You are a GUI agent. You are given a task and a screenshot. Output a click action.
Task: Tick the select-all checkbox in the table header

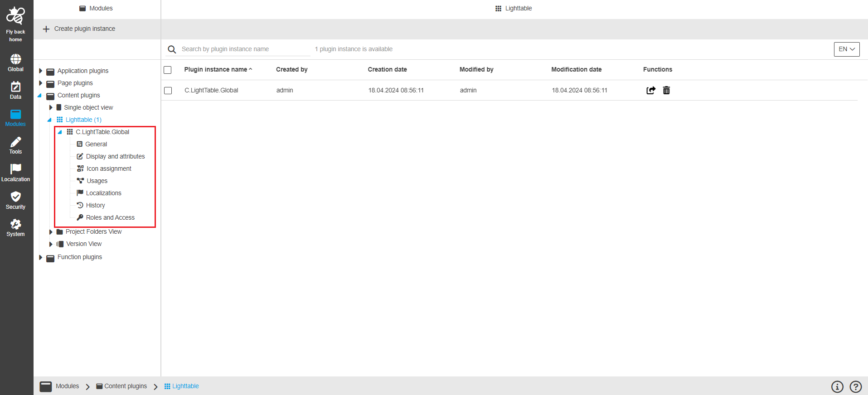(168, 70)
